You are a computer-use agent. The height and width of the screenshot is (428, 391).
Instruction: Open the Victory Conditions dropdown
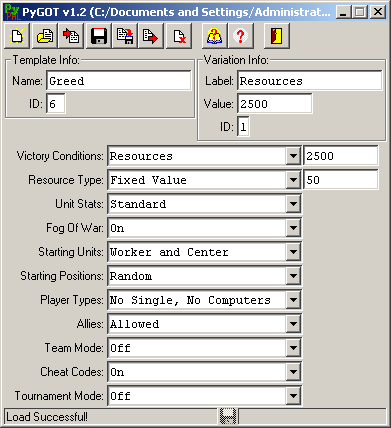coord(293,156)
